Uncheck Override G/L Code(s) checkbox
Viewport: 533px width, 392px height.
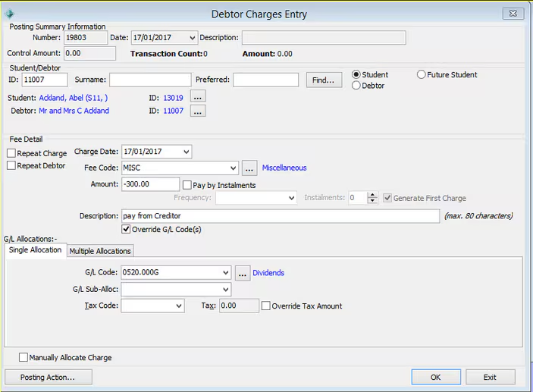click(x=127, y=230)
